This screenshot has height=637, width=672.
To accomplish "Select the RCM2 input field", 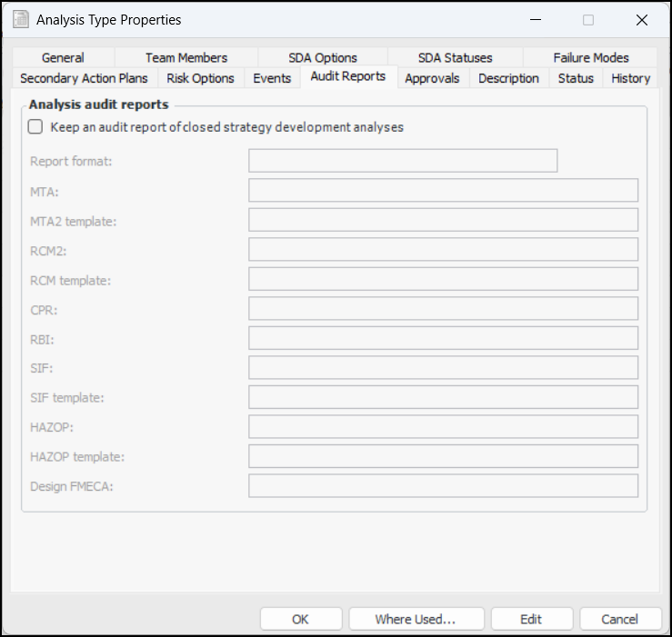I will pyautogui.click(x=443, y=249).
